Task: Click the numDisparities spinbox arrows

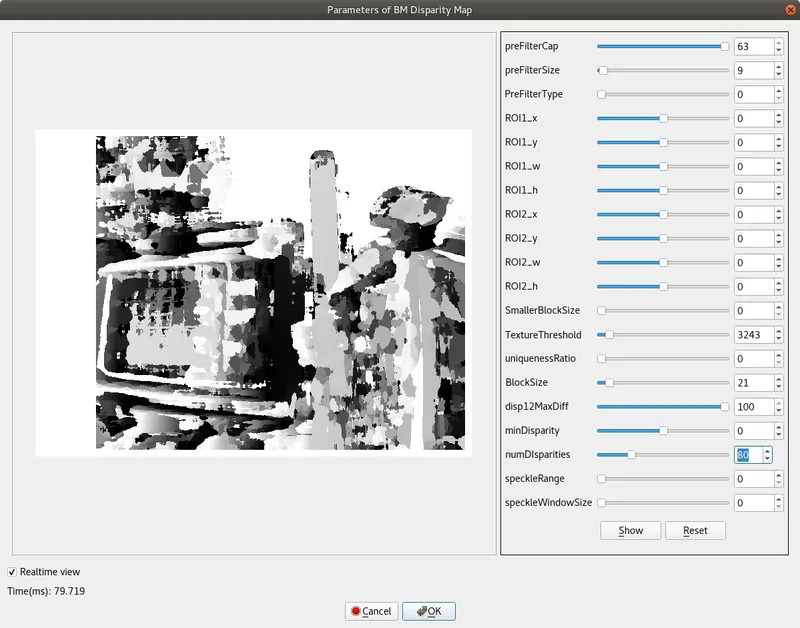Action: [x=767, y=455]
